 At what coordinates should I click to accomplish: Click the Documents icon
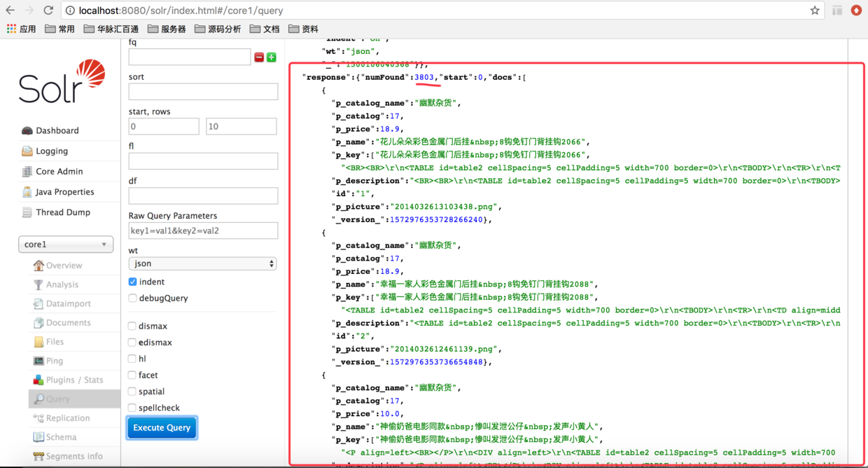38,322
